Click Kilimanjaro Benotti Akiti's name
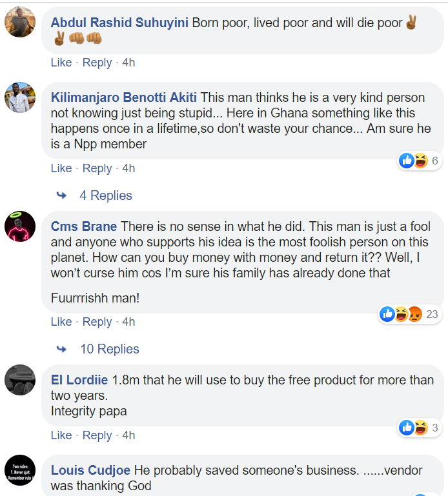This screenshot has width=448, height=496. pos(124,97)
